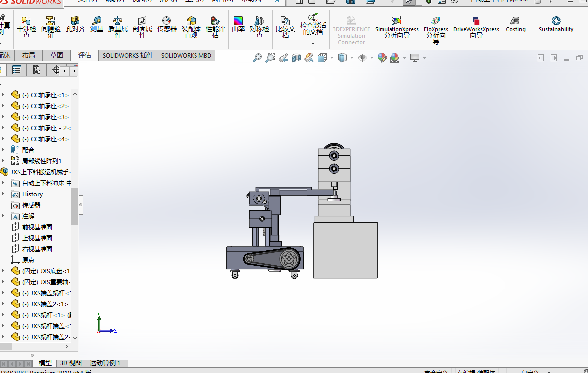588x373 pixels.
Task: Click feature tree scroll-down arrow
Action: 75,338
